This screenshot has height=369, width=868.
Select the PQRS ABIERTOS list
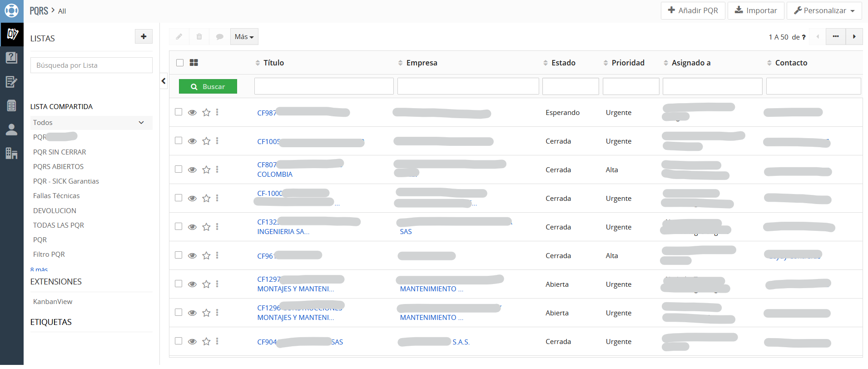(x=58, y=166)
